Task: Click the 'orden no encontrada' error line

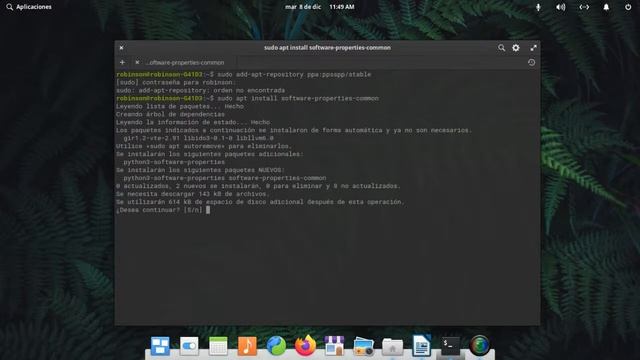Action: coord(200,90)
